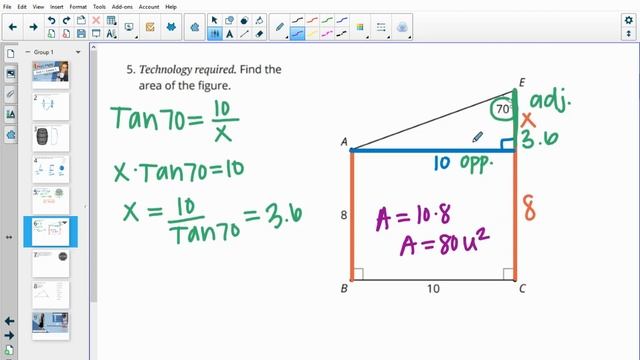The height and width of the screenshot is (360, 640).
Task: Open the Add-ons puzzle tab in sidebar
Action: point(11,135)
